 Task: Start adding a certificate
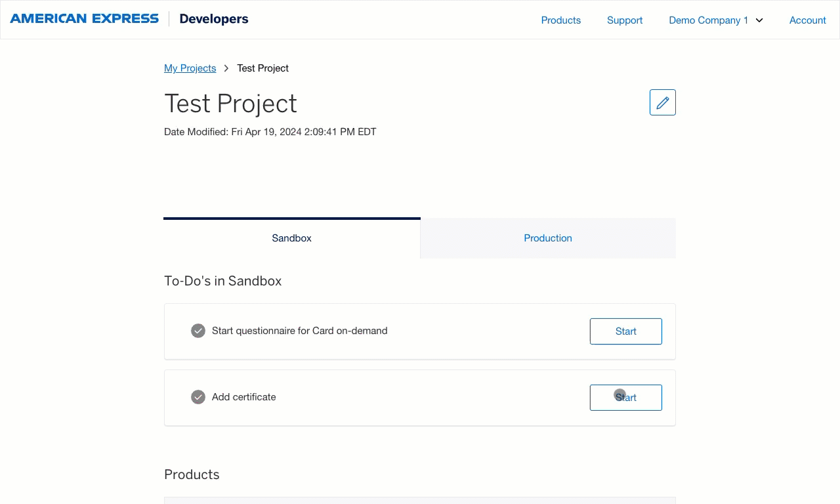click(x=625, y=397)
